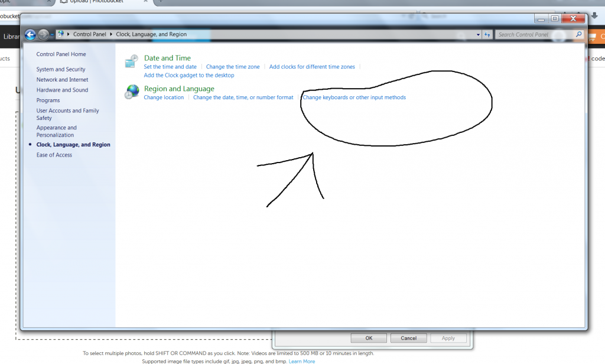Open System and Security category
605x364 pixels.
pyautogui.click(x=61, y=70)
